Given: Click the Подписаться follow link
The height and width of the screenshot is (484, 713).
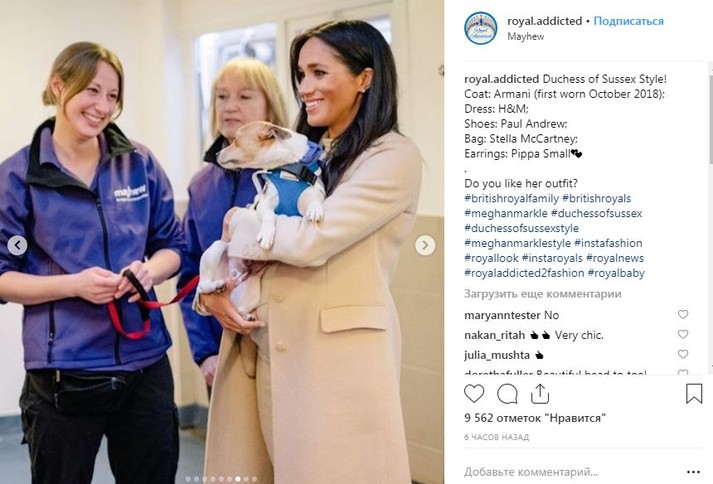Looking at the screenshot, I should [628, 21].
